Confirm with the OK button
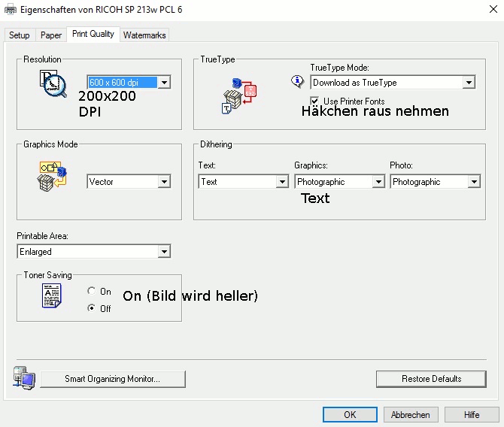The height and width of the screenshot is (427, 504). [350, 415]
